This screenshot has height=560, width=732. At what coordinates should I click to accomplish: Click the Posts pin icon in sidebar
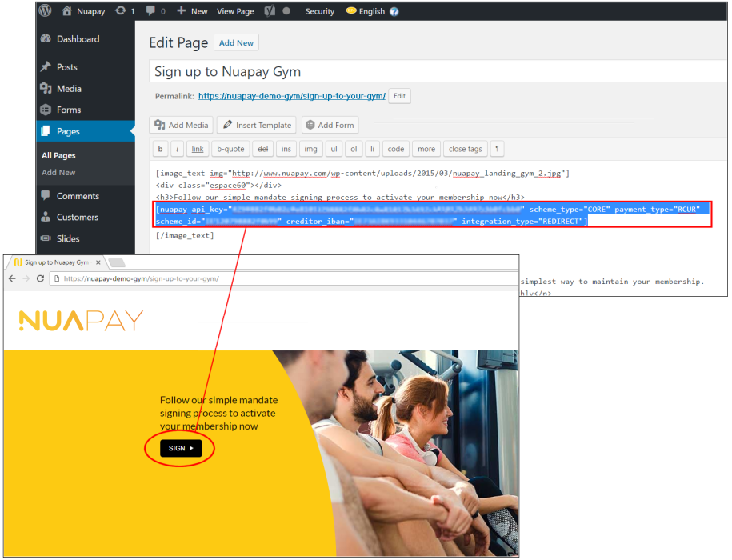pos(46,66)
